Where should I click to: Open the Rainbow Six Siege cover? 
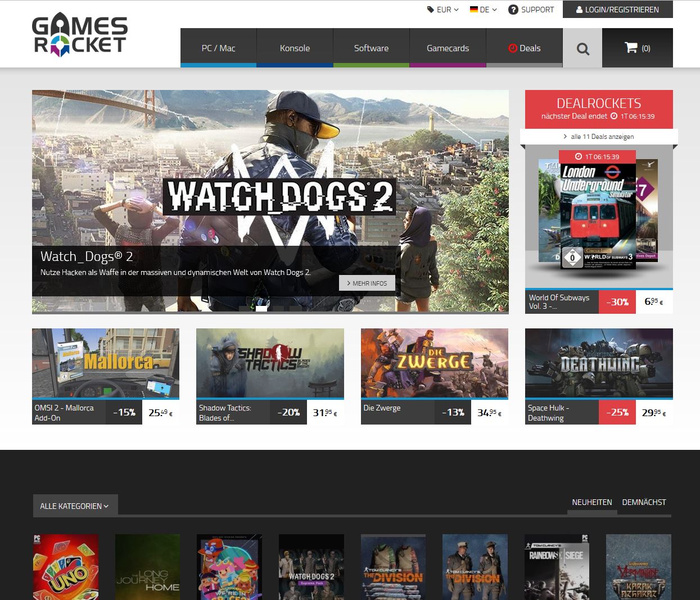click(x=557, y=567)
